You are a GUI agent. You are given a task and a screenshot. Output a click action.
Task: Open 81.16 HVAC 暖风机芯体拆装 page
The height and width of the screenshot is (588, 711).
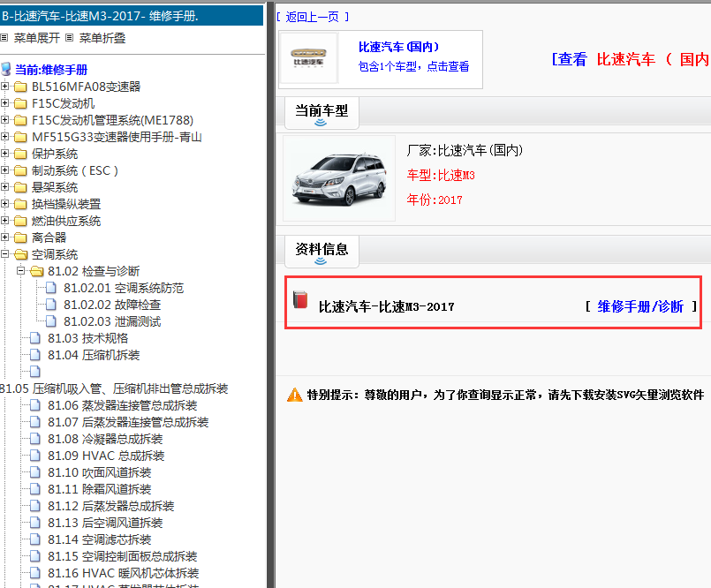click(x=124, y=573)
